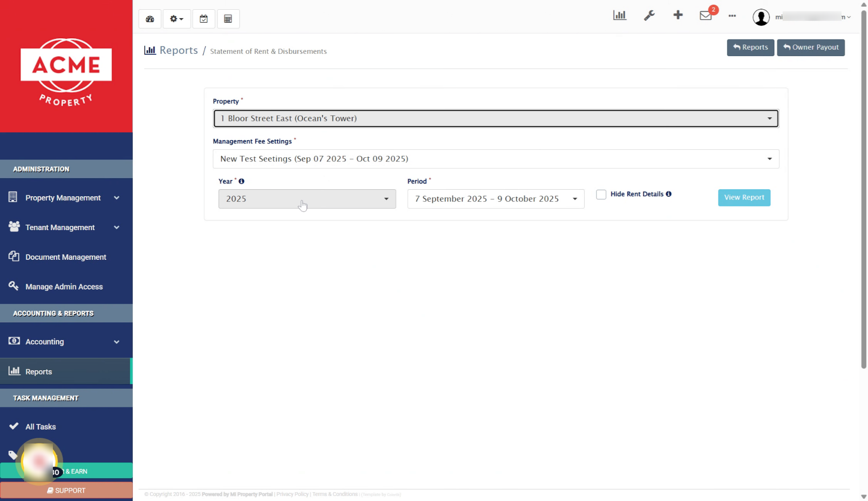The height and width of the screenshot is (501, 868).
Task: Open the Year dropdown showing 2025
Action: click(x=307, y=199)
